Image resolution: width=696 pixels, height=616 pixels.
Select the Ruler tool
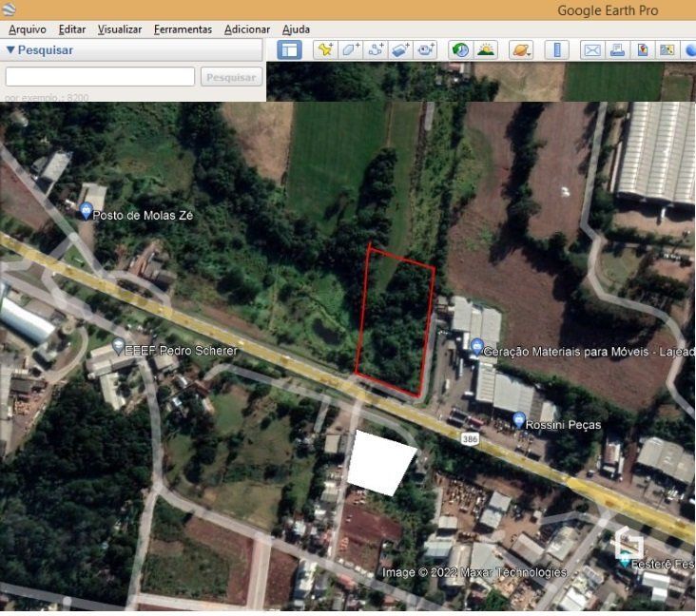point(557,49)
